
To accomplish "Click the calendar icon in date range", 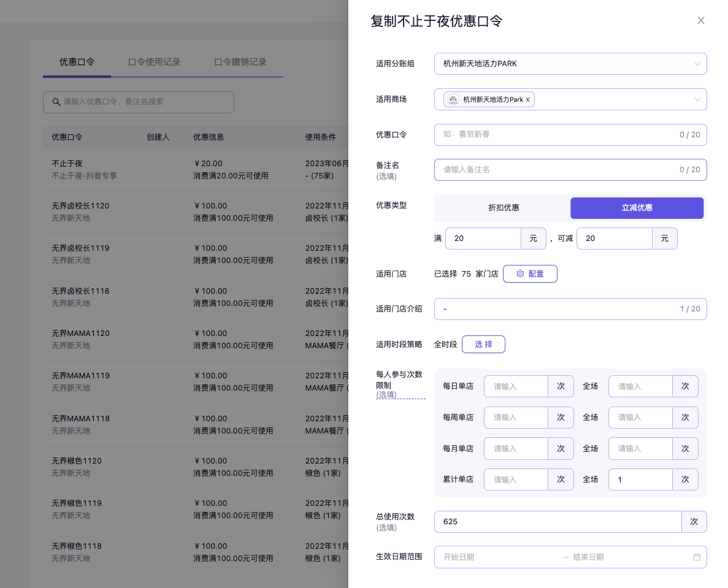I will 697,557.
